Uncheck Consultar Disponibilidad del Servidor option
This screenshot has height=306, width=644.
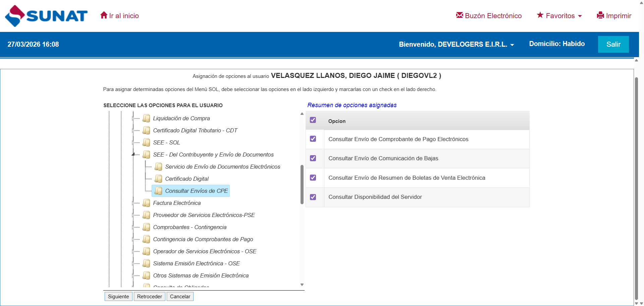coord(313,197)
